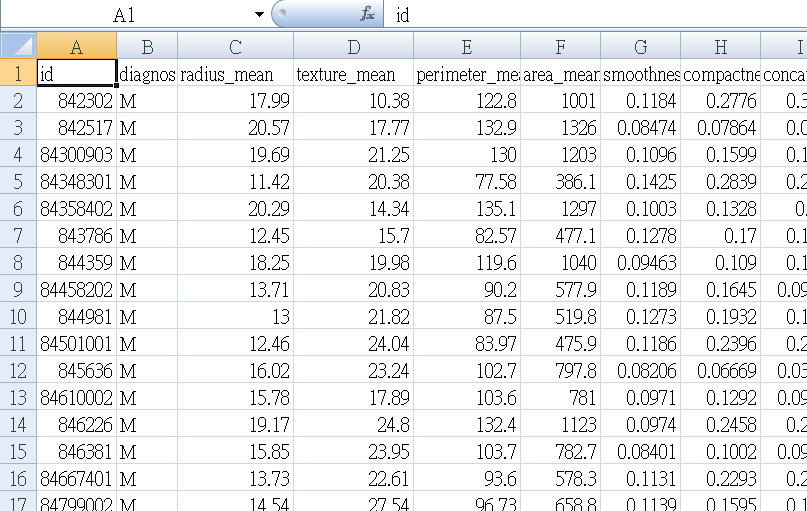Click area value 797.8
Screen dimensions: 807x511
(560, 371)
